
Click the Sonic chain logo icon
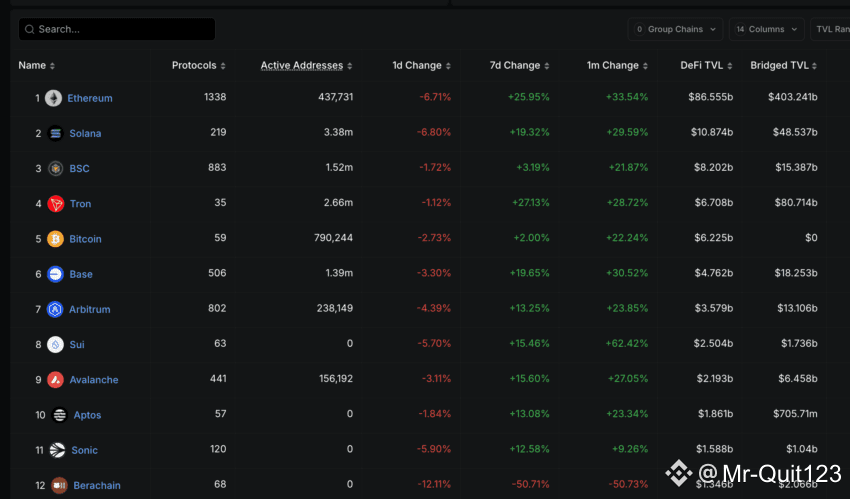pyautogui.click(x=57, y=450)
